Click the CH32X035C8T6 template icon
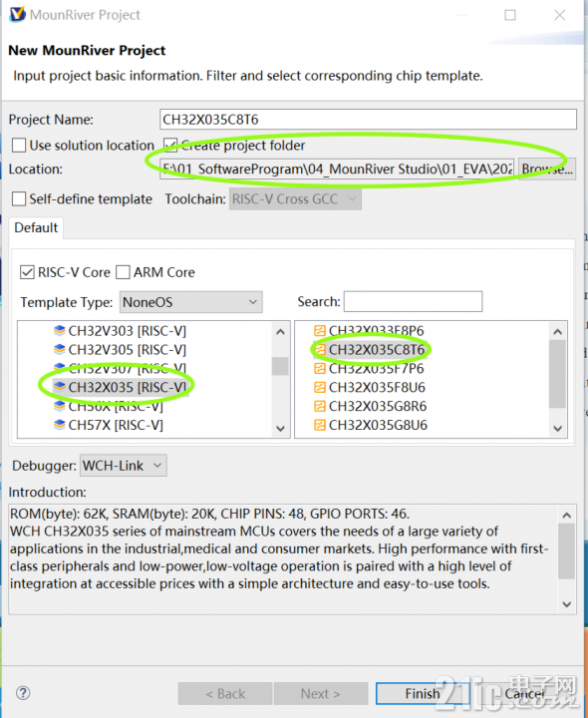Image resolution: width=588 pixels, height=718 pixels. pos(319,349)
